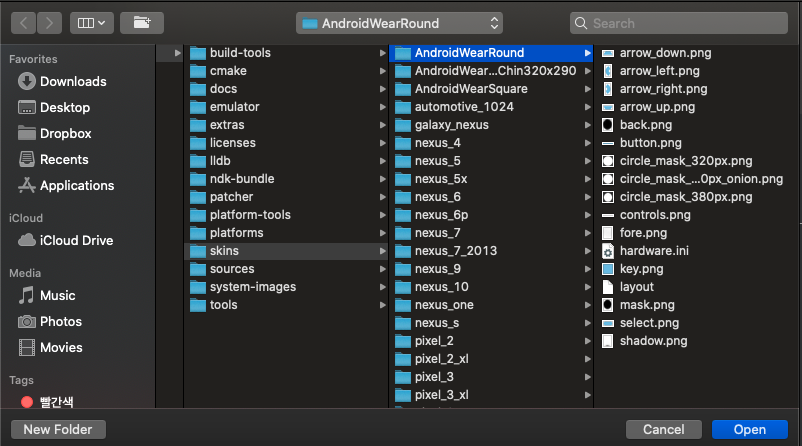Select fore.png file icon
The image size is (802, 446).
pyautogui.click(x=608, y=233)
